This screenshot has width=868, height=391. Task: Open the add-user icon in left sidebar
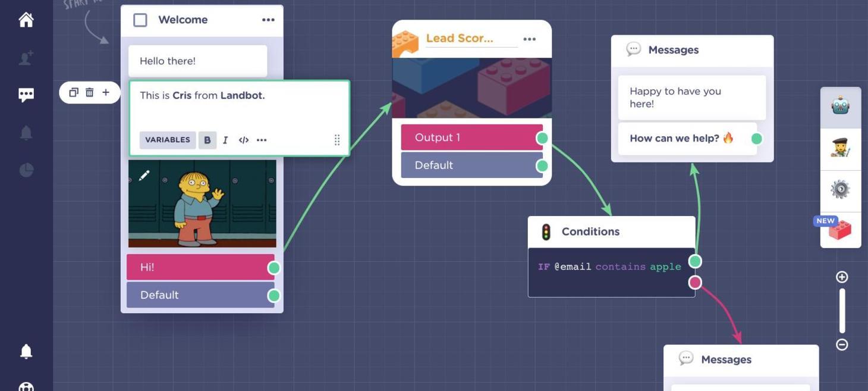tap(26, 58)
